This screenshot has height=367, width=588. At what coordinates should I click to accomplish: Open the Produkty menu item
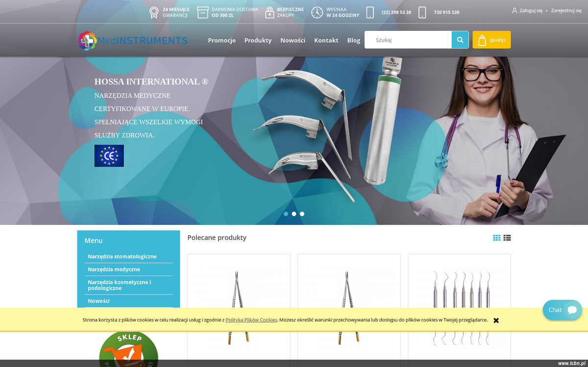[x=258, y=40]
